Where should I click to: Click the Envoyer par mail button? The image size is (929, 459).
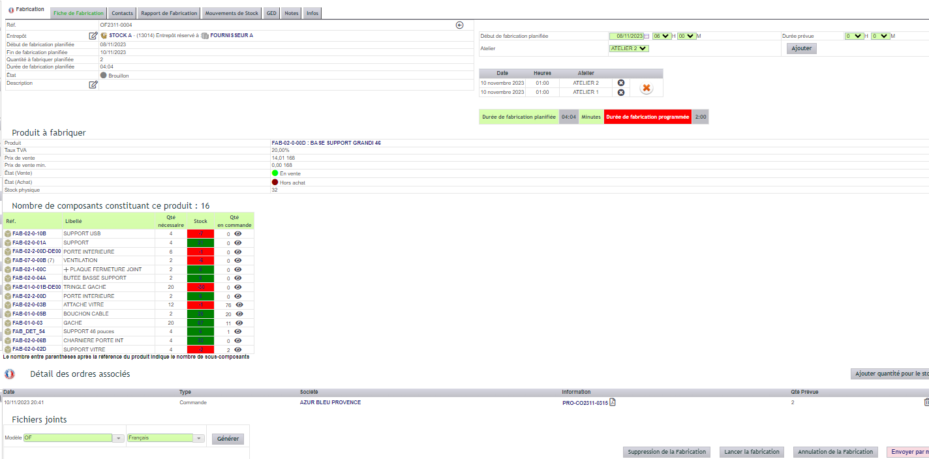pyautogui.click(x=908, y=452)
